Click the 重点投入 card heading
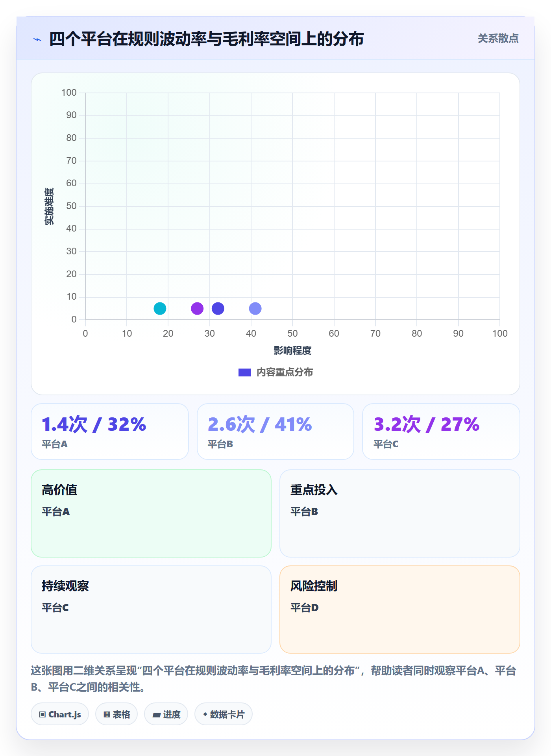The width and height of the screenshot is (551, 756). [x=314, y=490]
